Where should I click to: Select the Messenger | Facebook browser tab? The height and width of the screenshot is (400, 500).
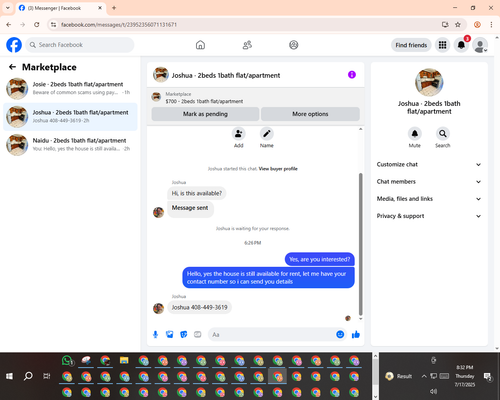[61, 8]
